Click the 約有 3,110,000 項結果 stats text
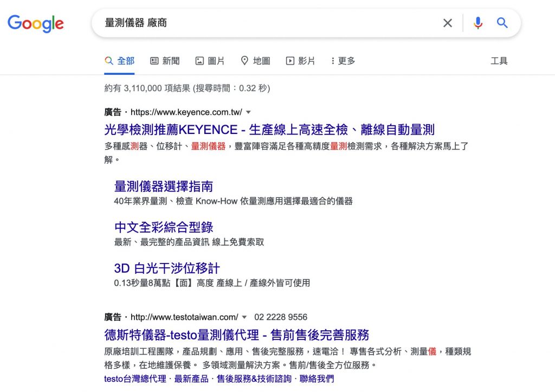The image size is (555, 392). (x=187, y=88)
